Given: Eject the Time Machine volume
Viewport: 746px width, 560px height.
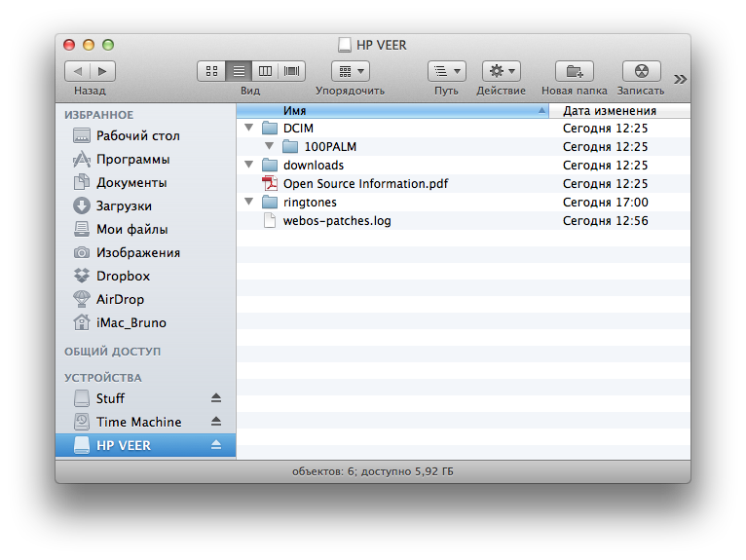Looking at the screenshot, I should tap(216, 422).
